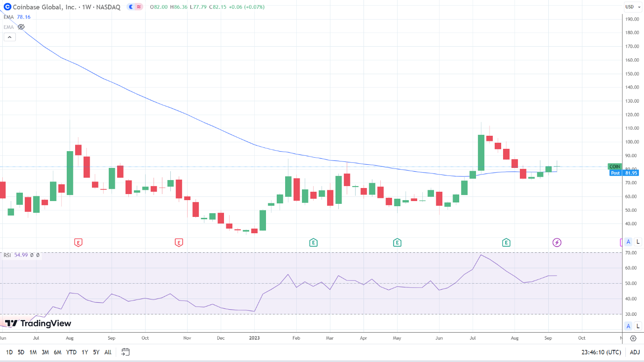This screenshot has width=644, height=362.
Task: Click the open value O82.00 in the header
Action: coord(158,7)
